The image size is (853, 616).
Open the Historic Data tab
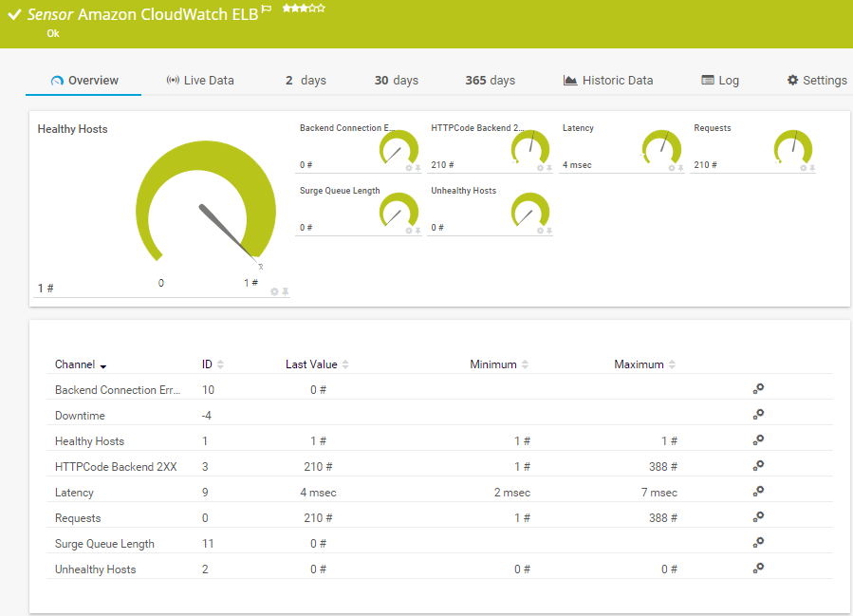click(x=607, y=81)
